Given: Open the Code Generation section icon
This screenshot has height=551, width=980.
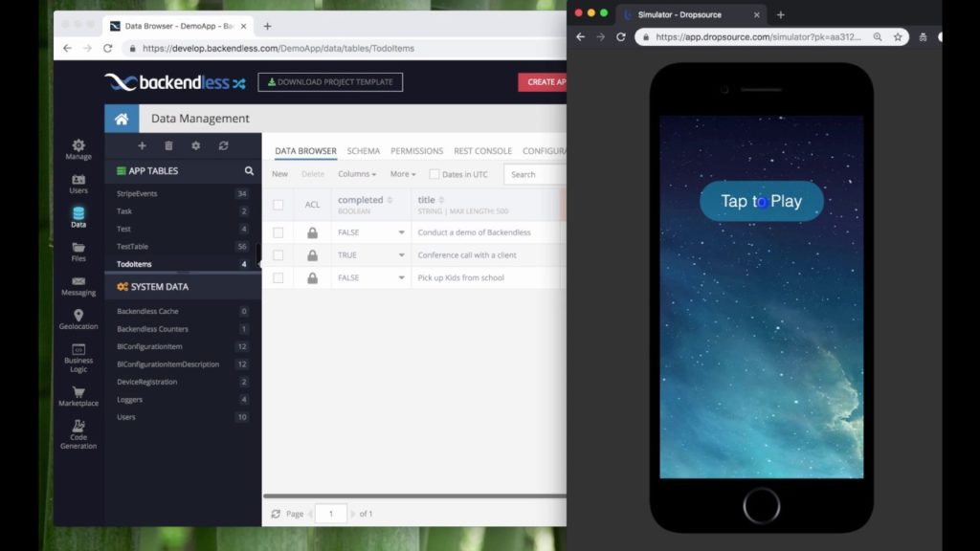Looking at the screenshot, I should coord(78,434).
